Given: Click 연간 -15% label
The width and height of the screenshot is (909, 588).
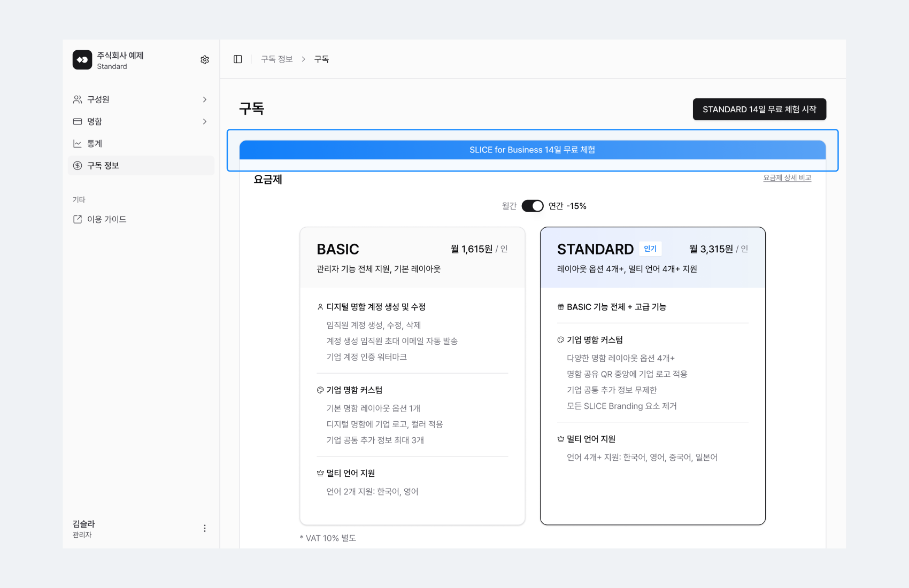Looking at the screenshot, I should (x=567, y=206).
